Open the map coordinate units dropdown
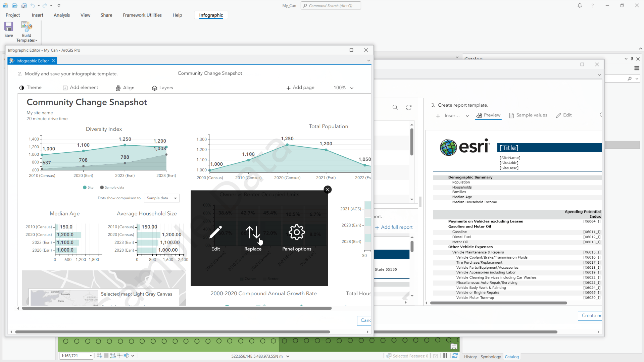This screenshot has width=644, height=362. [288, 356]
